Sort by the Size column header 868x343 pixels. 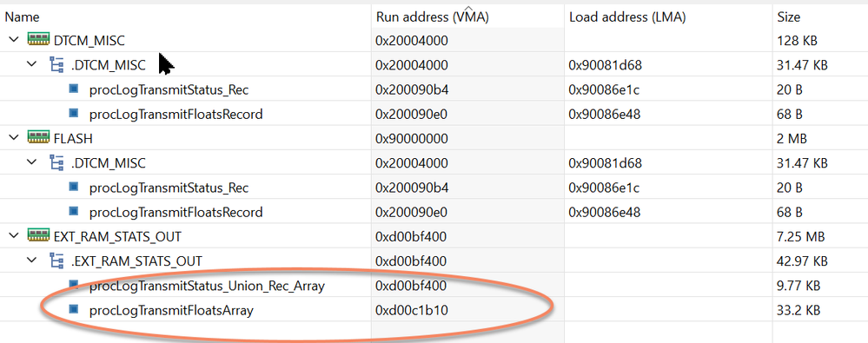820,17
